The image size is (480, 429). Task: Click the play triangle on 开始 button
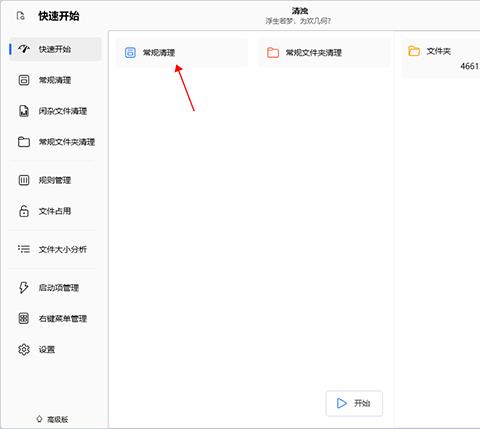pos(341,403)
